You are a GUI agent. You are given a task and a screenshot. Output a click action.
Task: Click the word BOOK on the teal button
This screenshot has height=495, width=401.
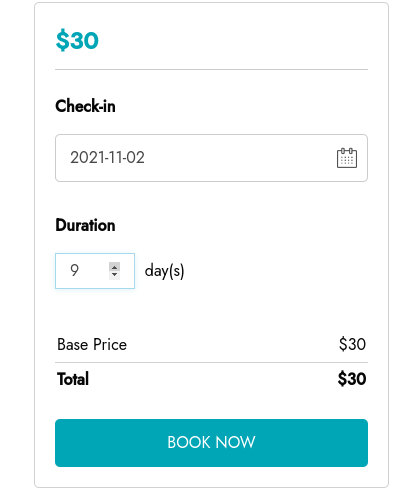click(189, 442)
